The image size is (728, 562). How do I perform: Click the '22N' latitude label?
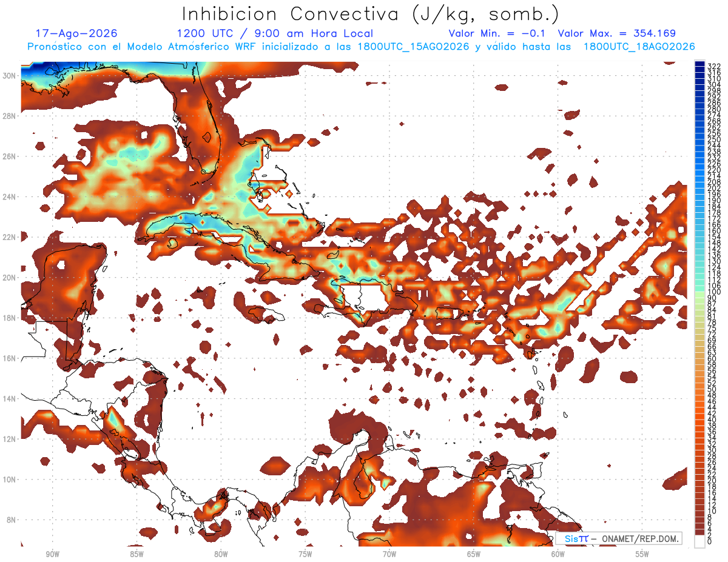click(10, 237)
